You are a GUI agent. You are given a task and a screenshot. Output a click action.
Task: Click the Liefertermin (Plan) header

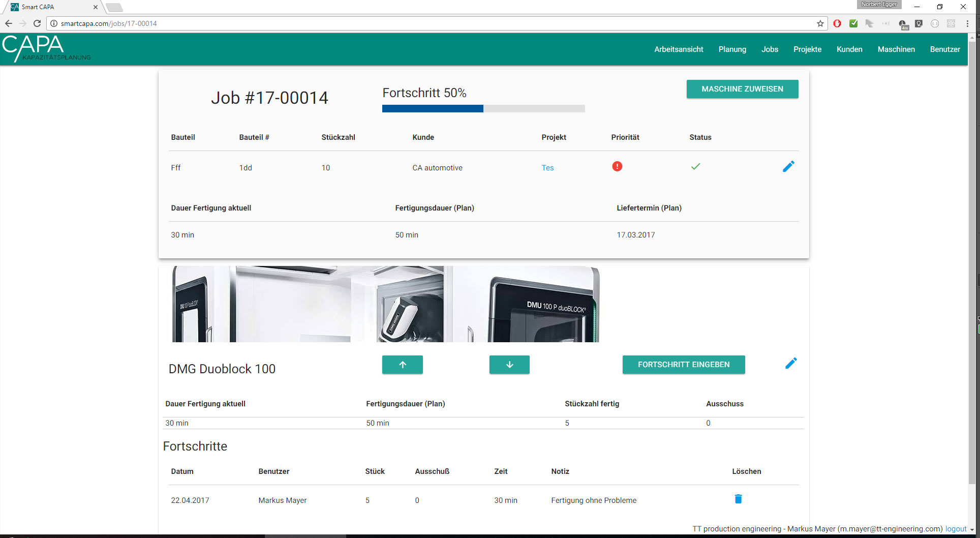(x=649, y=208)
